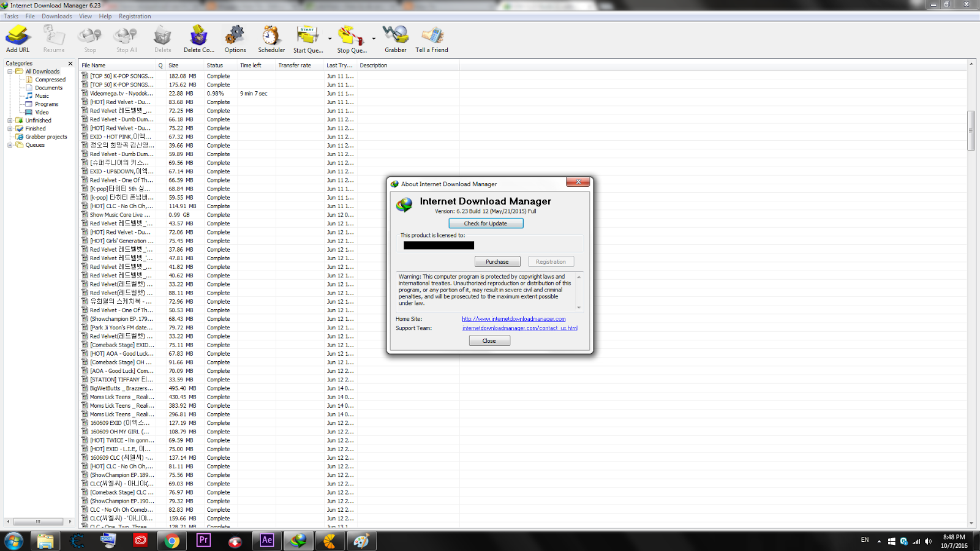Image resolution: width=980 pixels, height=551 pixels.
Task: Click the Check for Update button
Action: tap(486, 223)
